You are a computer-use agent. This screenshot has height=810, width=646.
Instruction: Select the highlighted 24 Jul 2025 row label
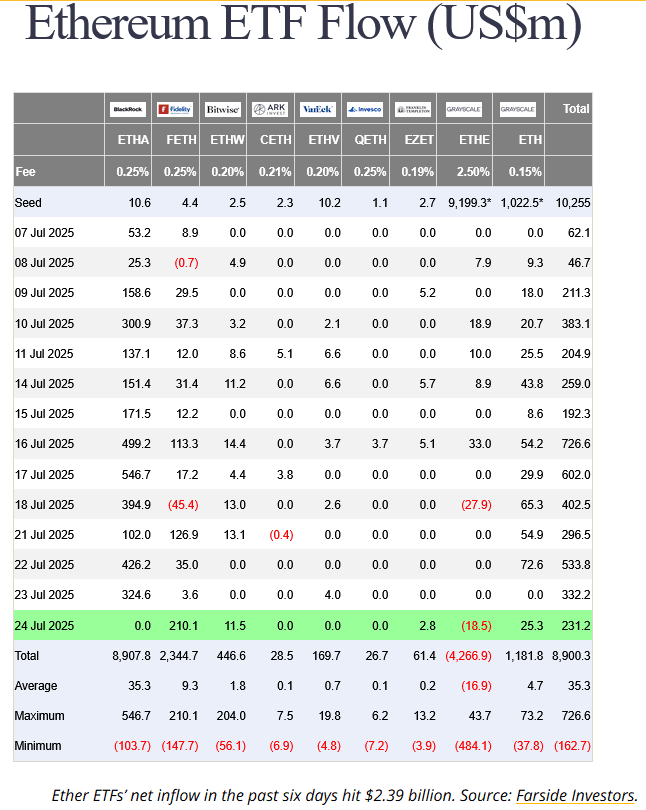(44, 625)
